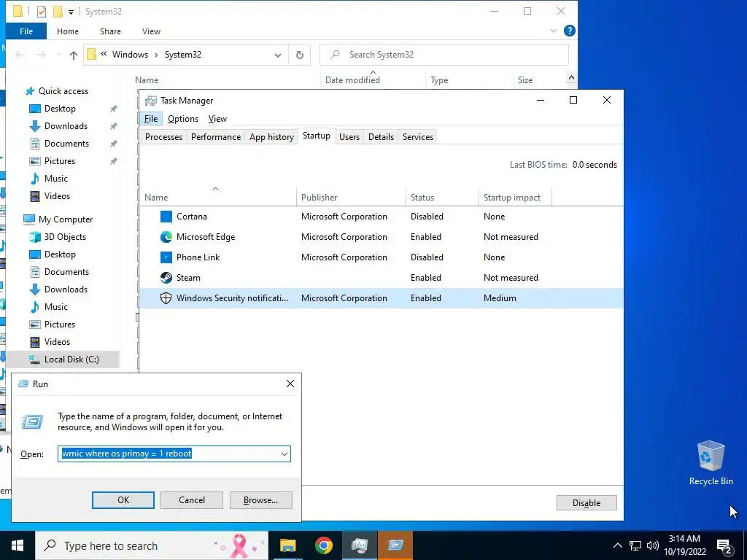The height and width of the screenshot is (560, 747).
Task: Sort by Startup impact column
Action: 514,197
